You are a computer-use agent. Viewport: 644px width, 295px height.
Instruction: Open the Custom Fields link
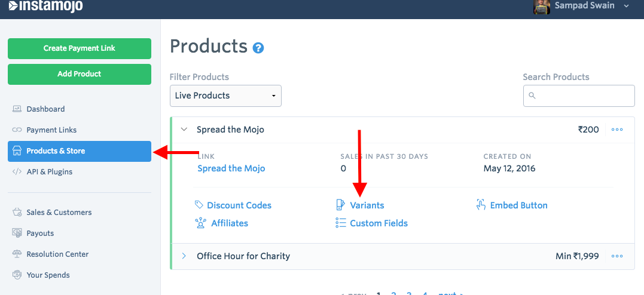[379, 223]
